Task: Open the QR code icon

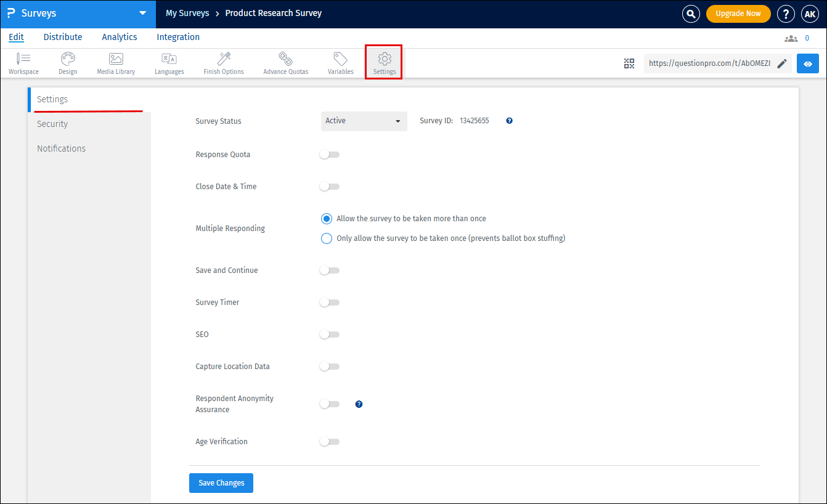Action: click(629, 63)
